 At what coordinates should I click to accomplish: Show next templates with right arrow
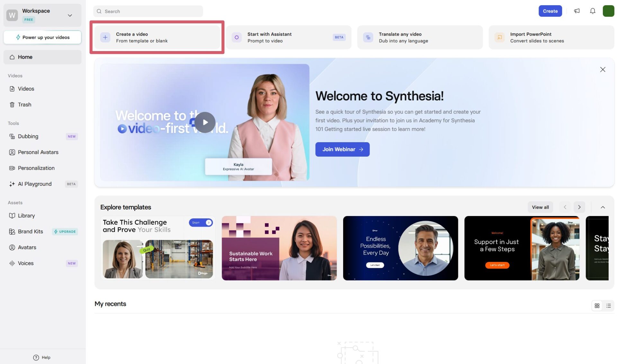click(x=579, y=207)
